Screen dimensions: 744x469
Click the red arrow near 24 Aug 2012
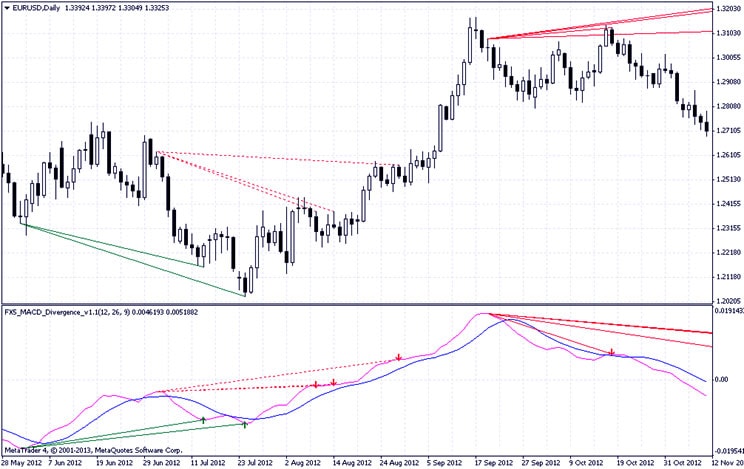[x=398, y=357]
